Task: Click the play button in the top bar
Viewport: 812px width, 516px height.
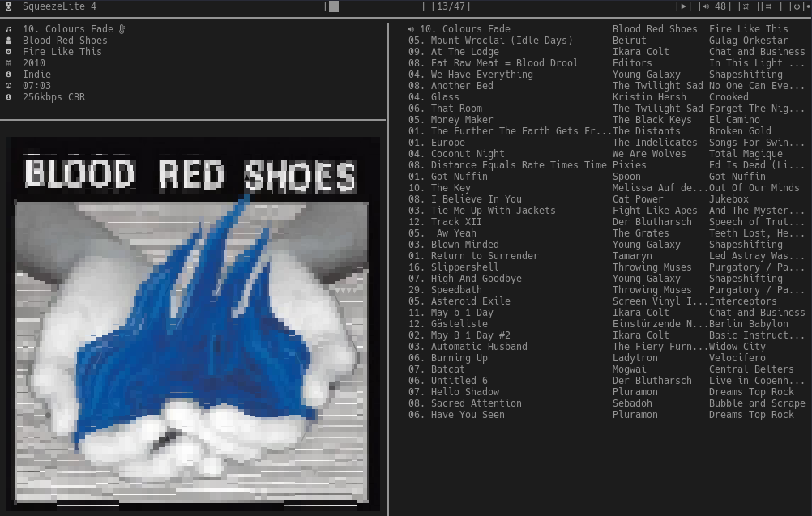Action: (x=684, y=6)
